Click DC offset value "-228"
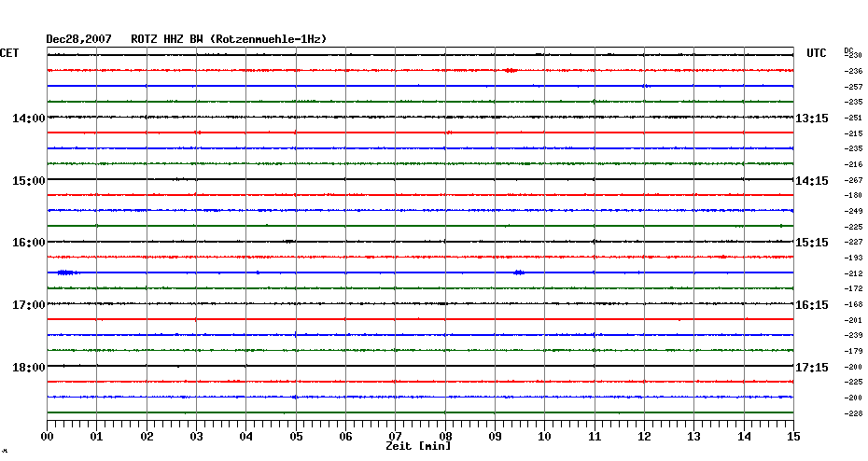Image resolution: width=868 pixels, height=461 pixels. coord(853,413)
